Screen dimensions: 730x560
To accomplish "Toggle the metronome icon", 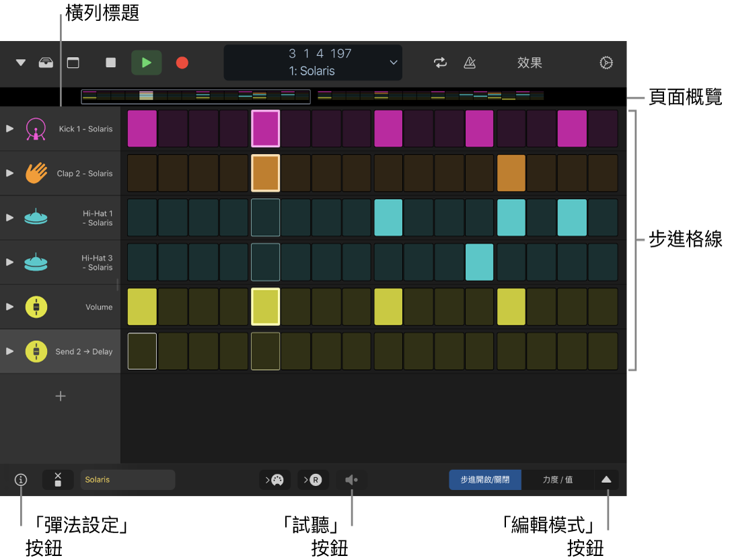I will click(470, 63).
